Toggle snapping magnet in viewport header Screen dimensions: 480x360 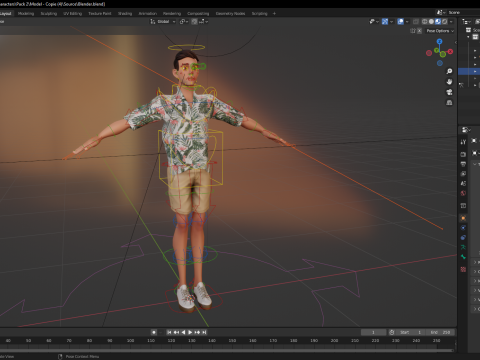coord(194,22)
